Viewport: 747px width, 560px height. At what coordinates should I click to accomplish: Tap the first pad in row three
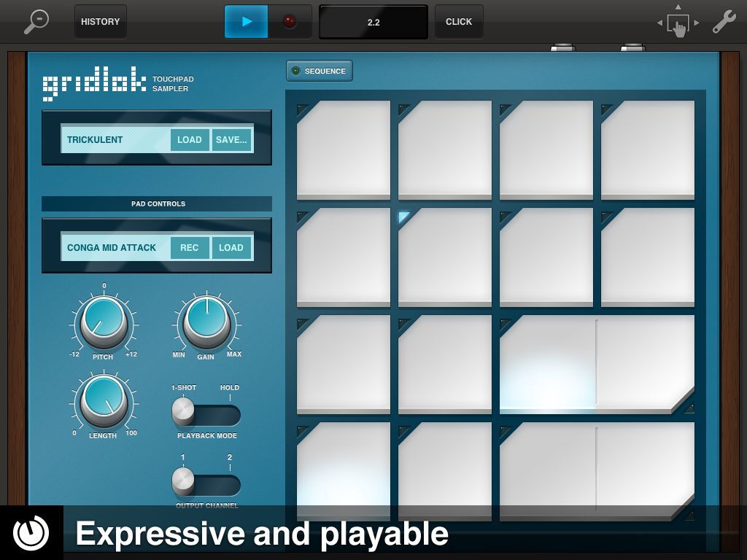pyautogui.click(x=344, y=365)
